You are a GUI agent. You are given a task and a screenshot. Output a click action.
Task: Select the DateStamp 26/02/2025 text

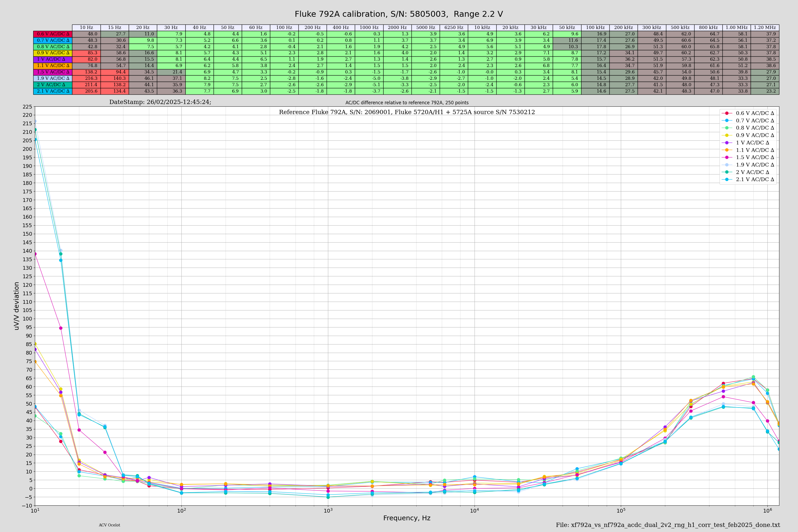[160, 102]
